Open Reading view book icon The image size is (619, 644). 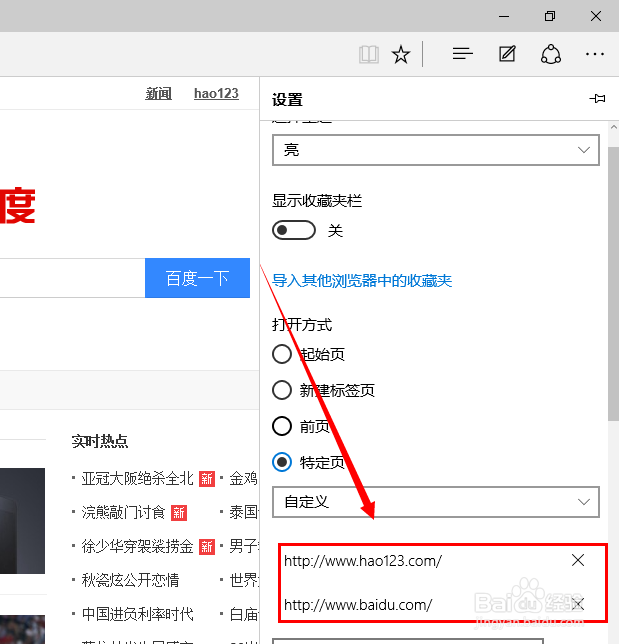pos(368,54)
